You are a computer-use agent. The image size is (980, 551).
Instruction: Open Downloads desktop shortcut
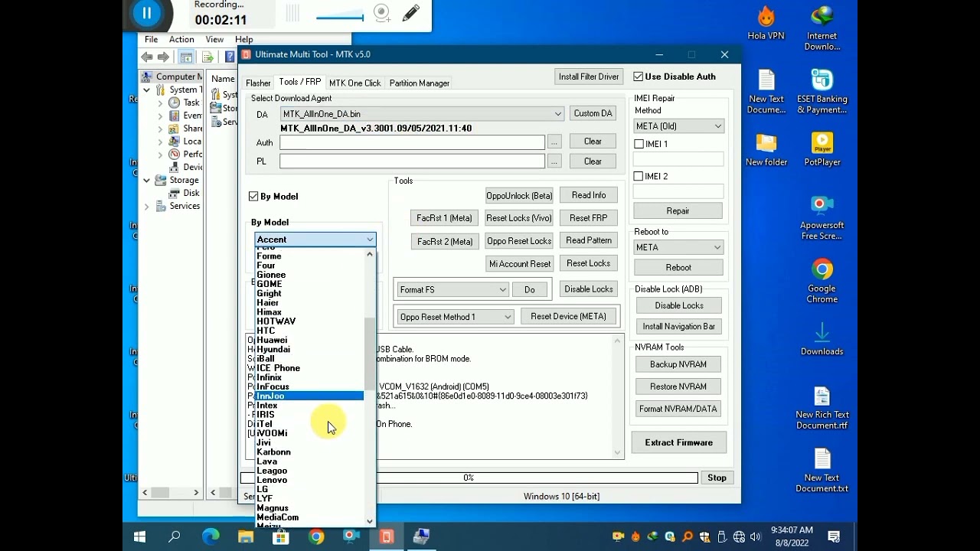[x=822, y=339]
